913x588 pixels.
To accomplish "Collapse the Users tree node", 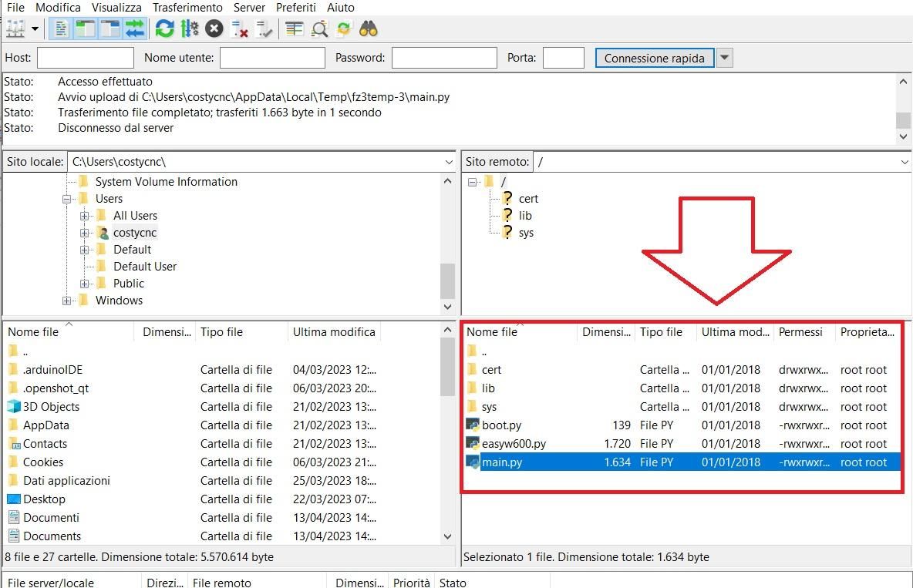I will point(66,199).
